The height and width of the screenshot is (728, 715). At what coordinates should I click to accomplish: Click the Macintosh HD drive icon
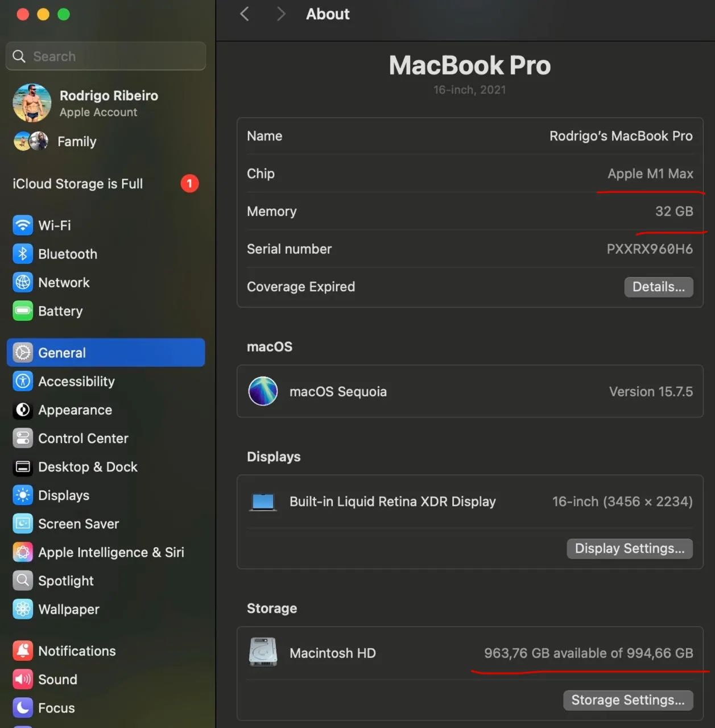coord(263,652)
